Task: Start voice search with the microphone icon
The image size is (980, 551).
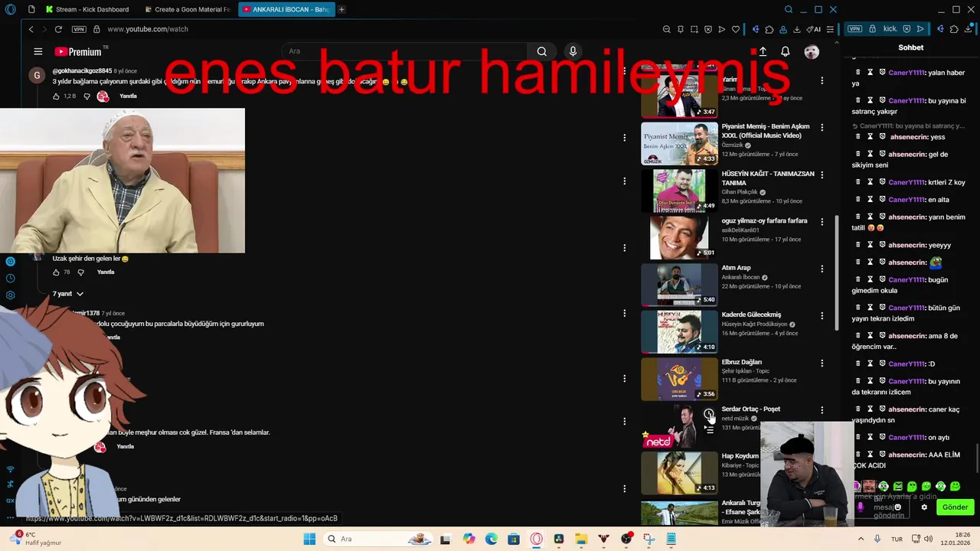Action: [573, 51]
